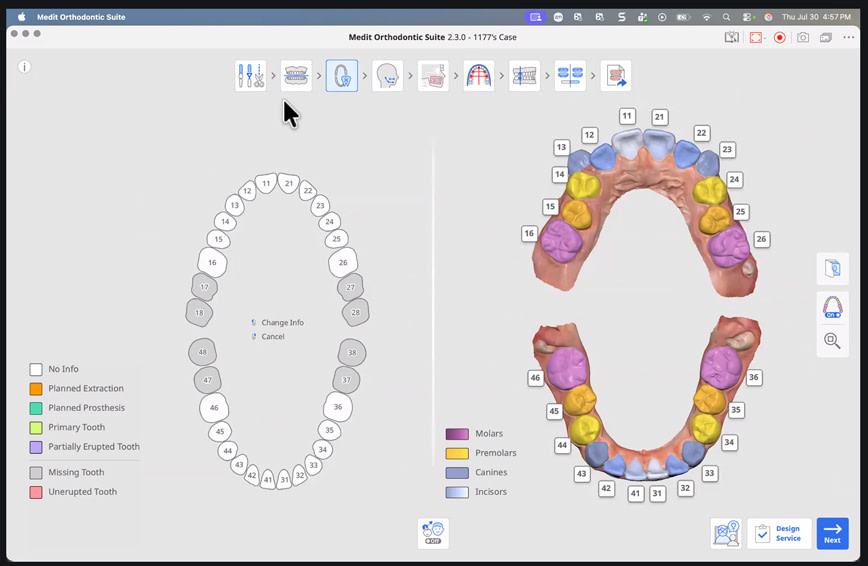Open the occlusion alignment workflow step
This screenshot has width=868, height=566.
(296, 75)
